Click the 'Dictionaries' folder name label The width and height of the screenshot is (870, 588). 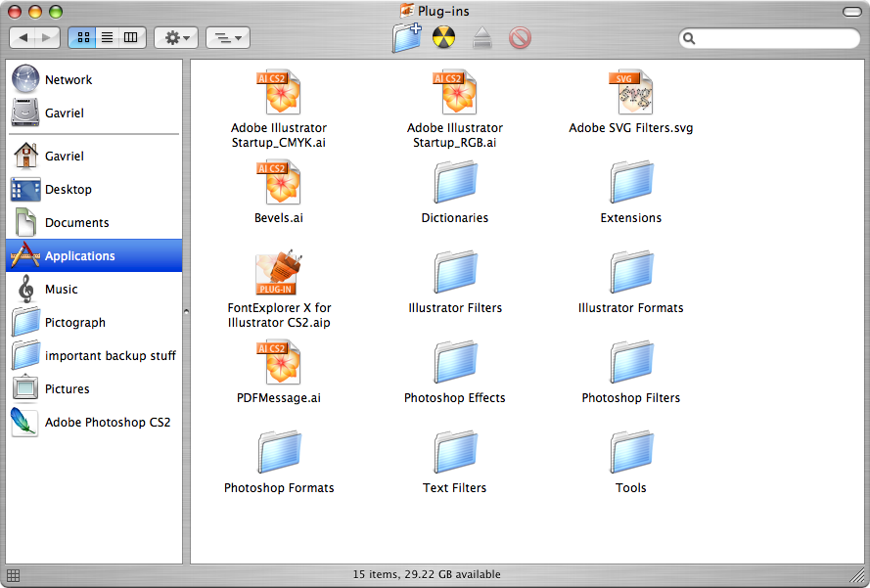tap(455, 218)
